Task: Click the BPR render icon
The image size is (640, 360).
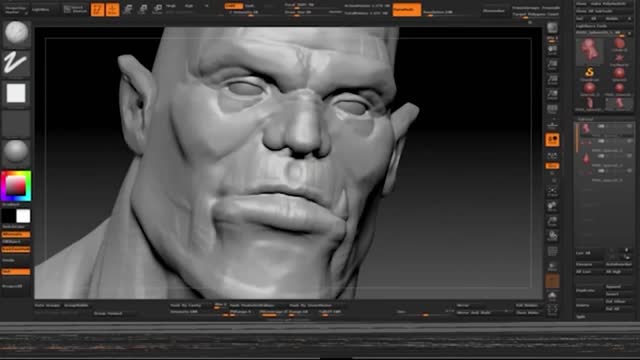Action: click(x=552, y=28)
